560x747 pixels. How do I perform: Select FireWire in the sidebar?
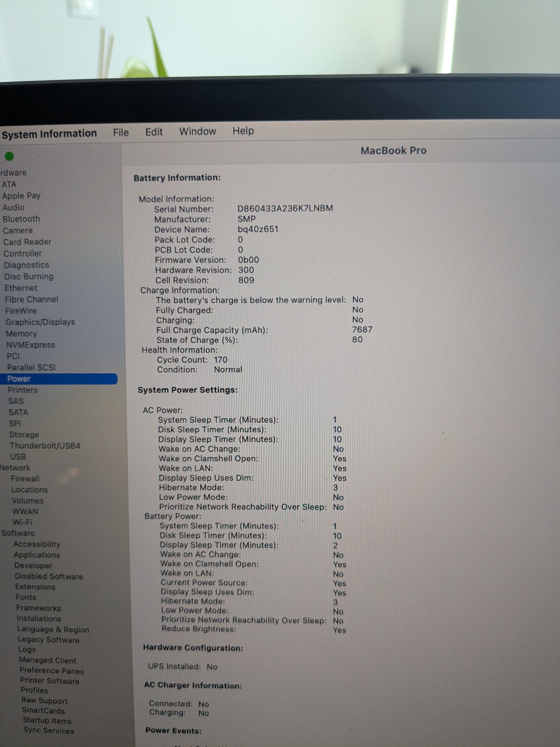[21, 311]
